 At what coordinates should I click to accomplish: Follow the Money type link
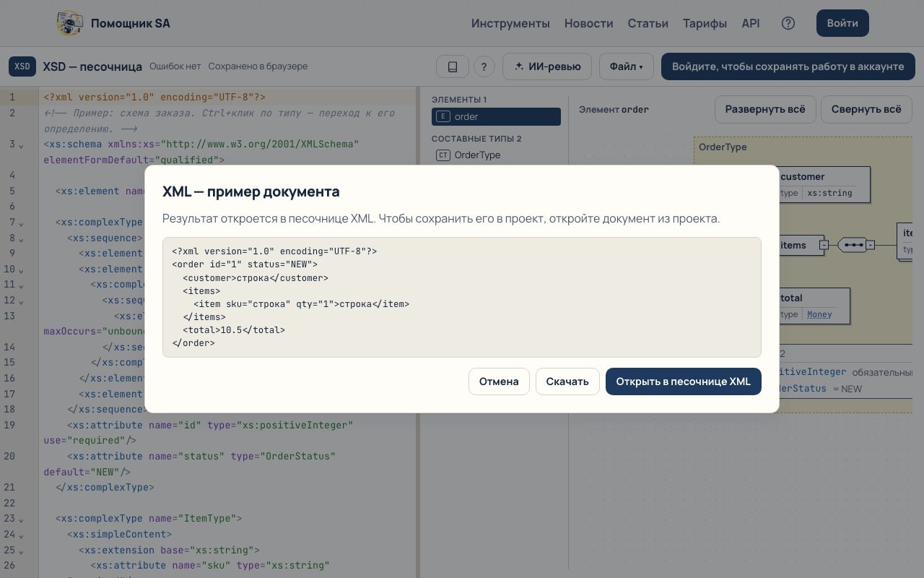click(819, 314)
